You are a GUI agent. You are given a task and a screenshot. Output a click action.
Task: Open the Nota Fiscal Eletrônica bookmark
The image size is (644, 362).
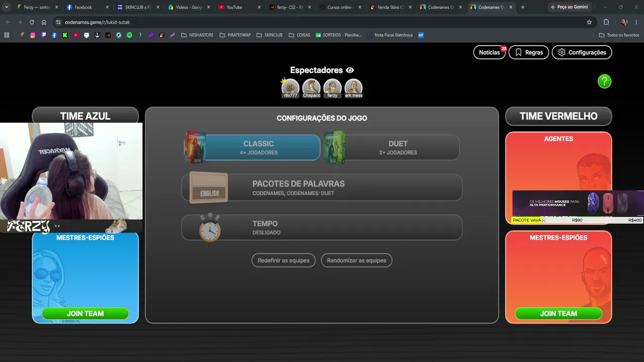[390, 35]
